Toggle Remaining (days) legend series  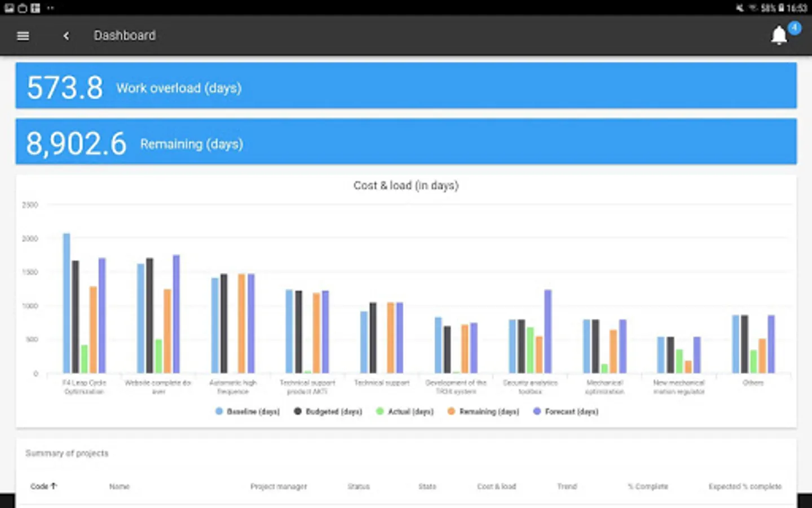click(x=483, y=411)
